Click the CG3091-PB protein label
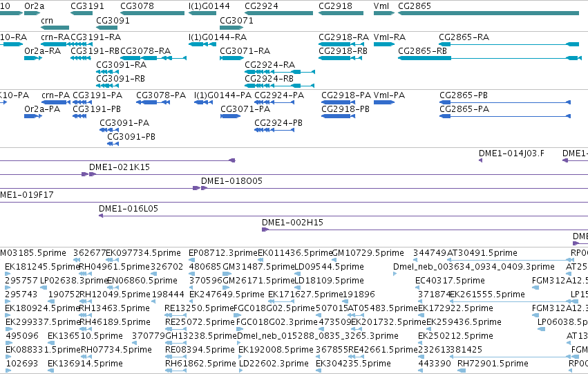 131,137
